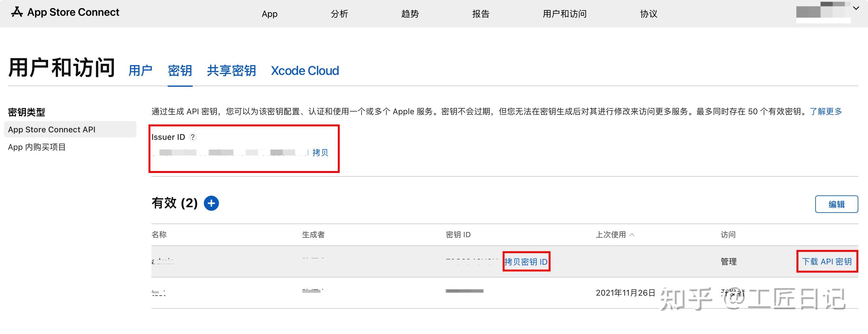Open the 趋势 section
The height and width of the screenshot is (334, 868).
pyautogui.click(x=410, y=14)
